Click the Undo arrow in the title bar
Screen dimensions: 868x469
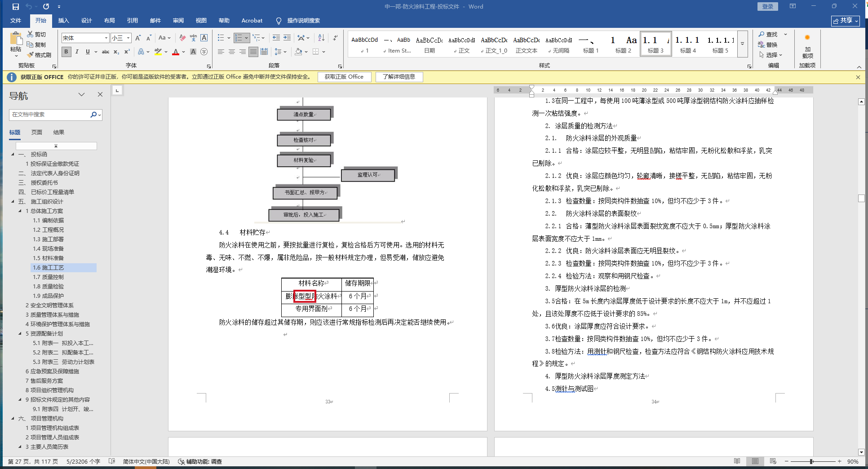[x=29, y=7]
